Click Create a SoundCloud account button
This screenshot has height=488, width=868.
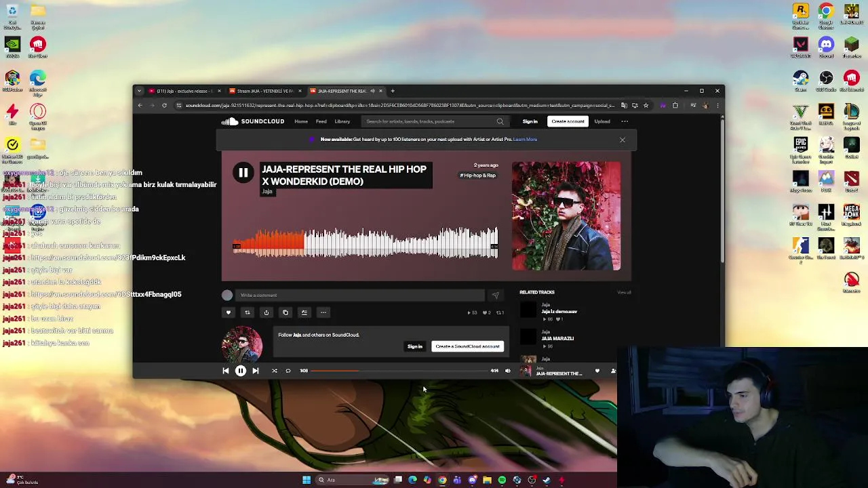pos(467,346)
